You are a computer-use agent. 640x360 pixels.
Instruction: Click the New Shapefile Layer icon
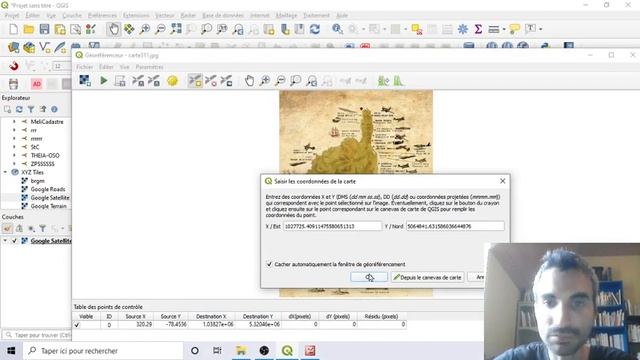tap(44, 47)
